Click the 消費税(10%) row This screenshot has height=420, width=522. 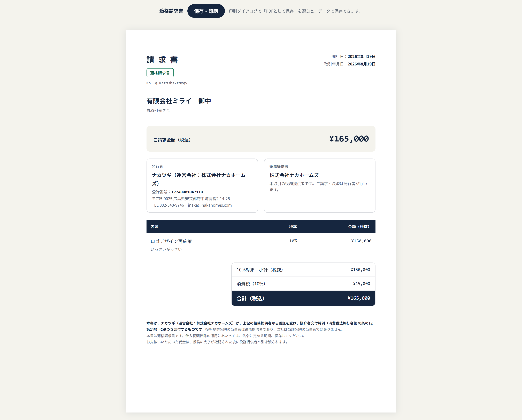(x=303, y=284)
